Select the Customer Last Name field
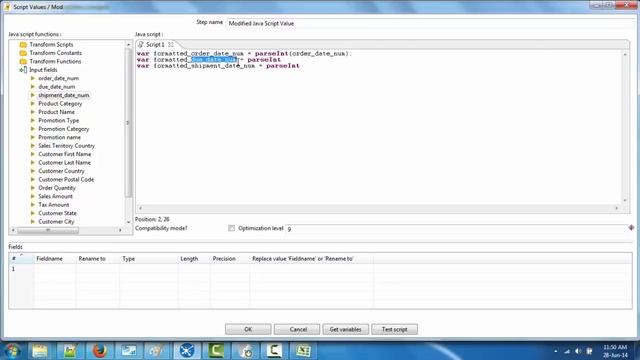 (64, 162)
